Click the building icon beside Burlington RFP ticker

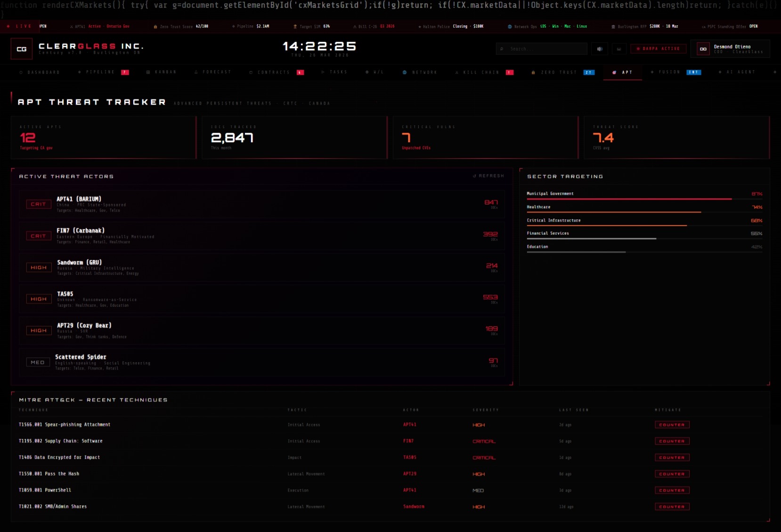click(x=613, y=27)
